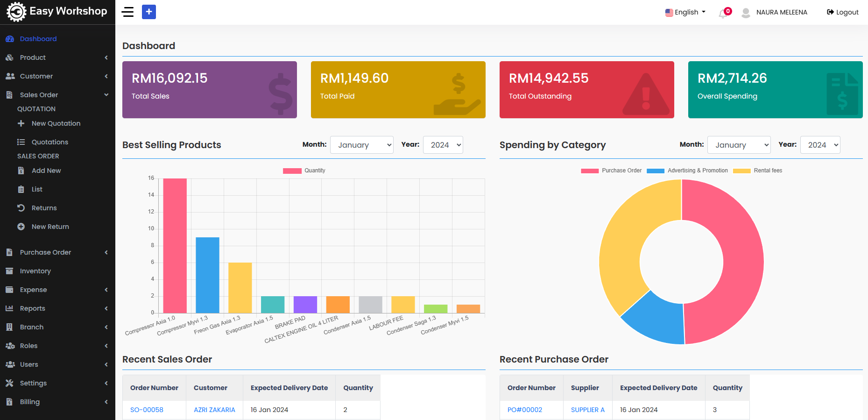Screen dimensions: 868x420
Task: Click the Billing invoice icon
Action: tap(9, 402)
